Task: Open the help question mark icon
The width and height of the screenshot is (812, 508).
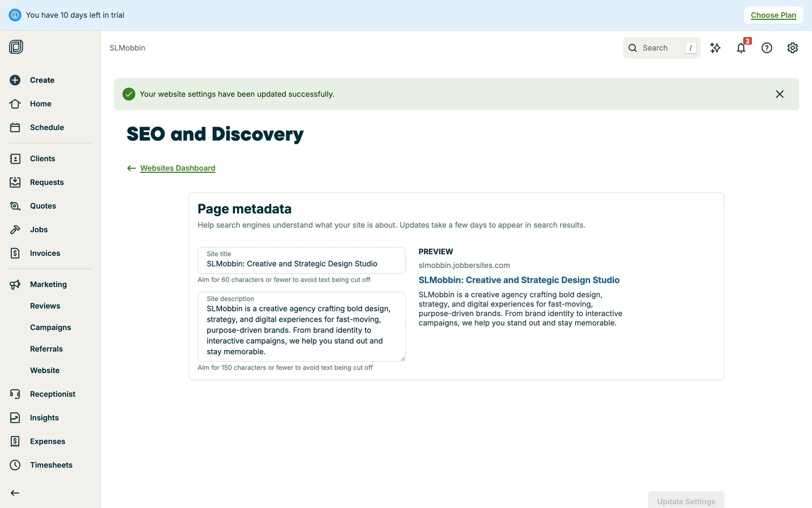Action: tap(767, 48)
